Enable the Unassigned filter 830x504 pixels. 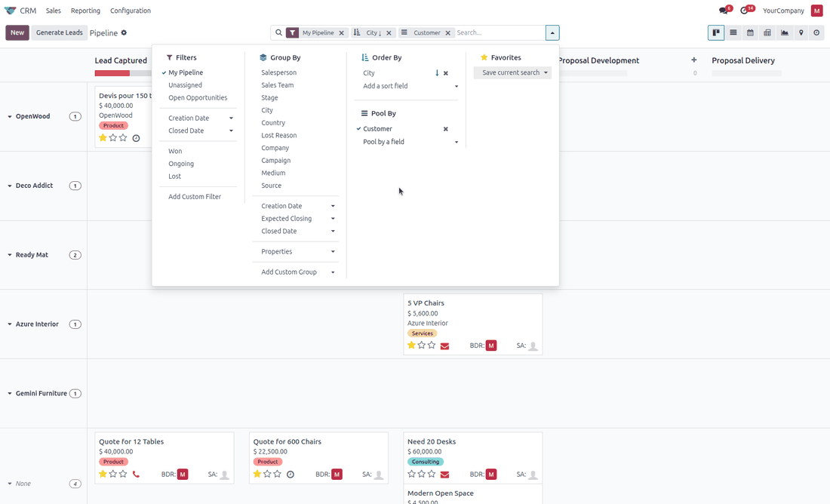coord(185,85)
